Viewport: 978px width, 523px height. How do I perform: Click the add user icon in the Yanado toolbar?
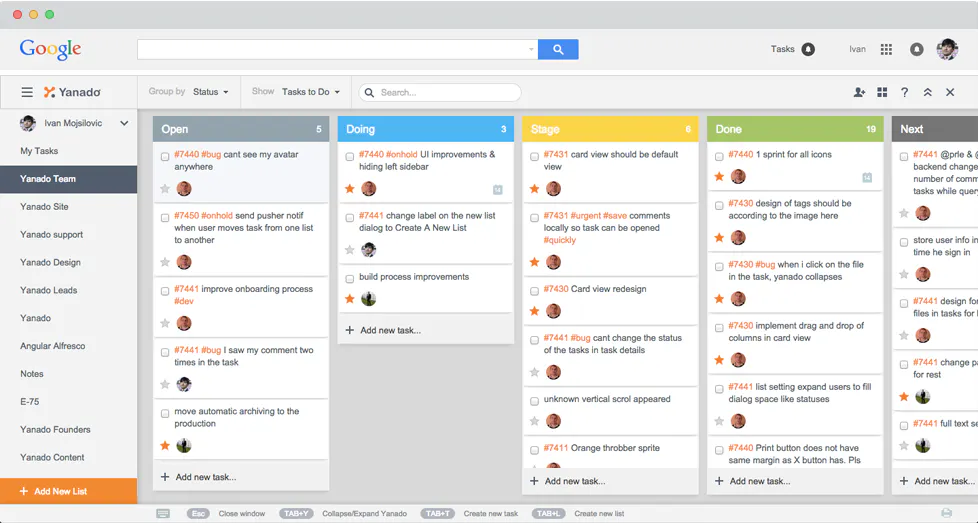[x=859, y=92]
